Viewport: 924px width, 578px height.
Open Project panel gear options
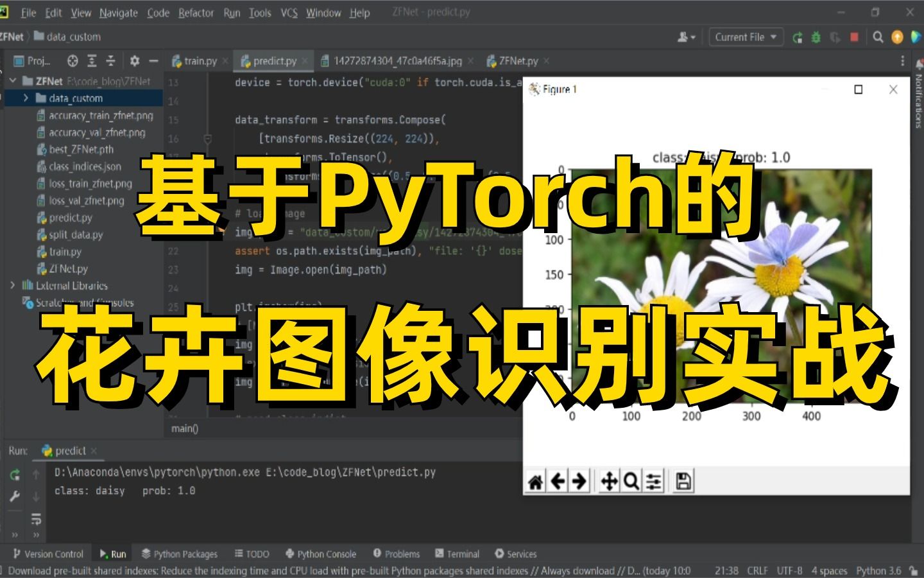[x=134, y=61]
